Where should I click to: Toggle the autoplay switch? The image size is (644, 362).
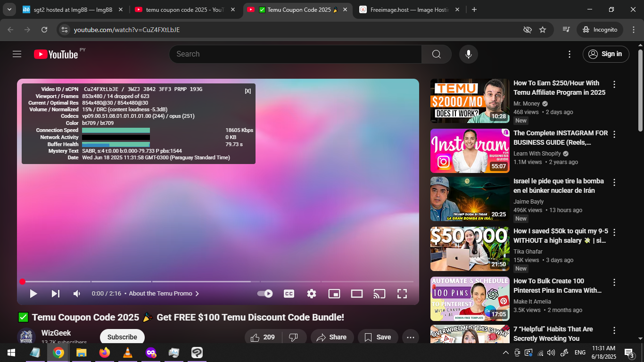point(265,294)
